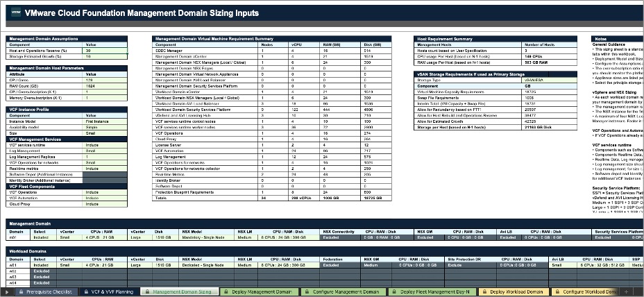The width and height of the screenshot is (644, 297).
Task: Select the RAM Count value 1024
Action: pyautogui.click(x=105, y=86)
